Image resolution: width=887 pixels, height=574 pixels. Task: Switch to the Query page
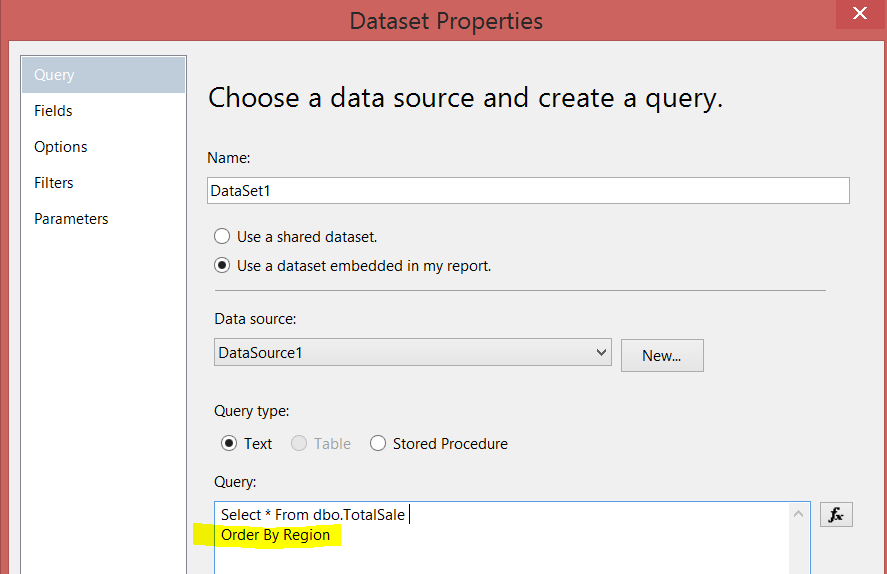[55, 75]
